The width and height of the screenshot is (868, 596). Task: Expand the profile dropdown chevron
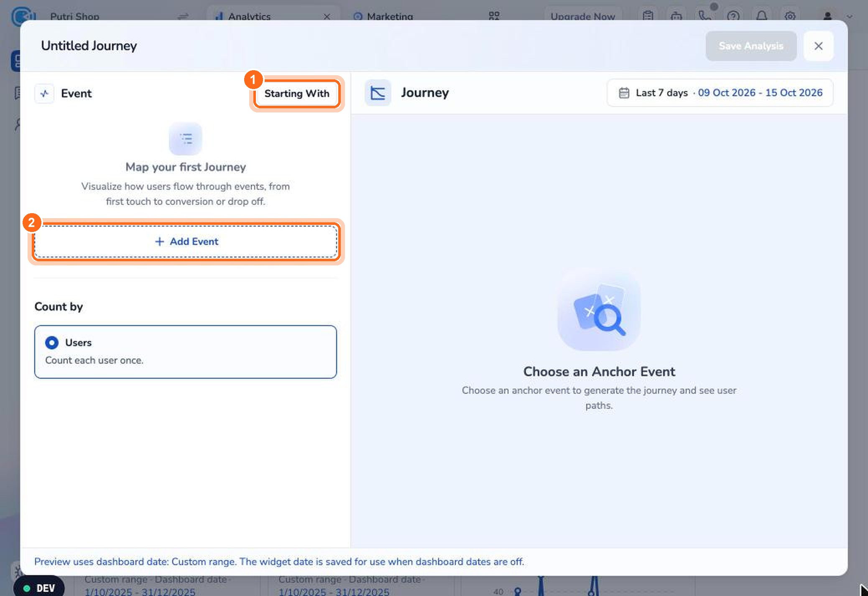tap(850, 17)
